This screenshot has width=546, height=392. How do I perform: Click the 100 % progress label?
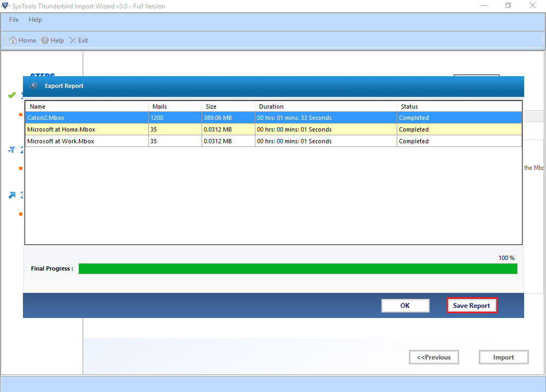pos(507,258)
